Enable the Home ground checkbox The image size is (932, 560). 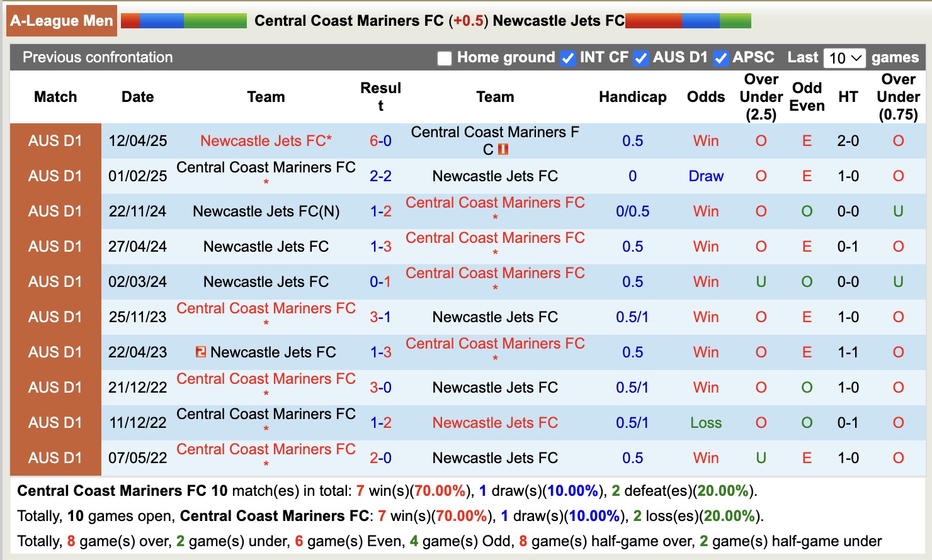[446, 57]
